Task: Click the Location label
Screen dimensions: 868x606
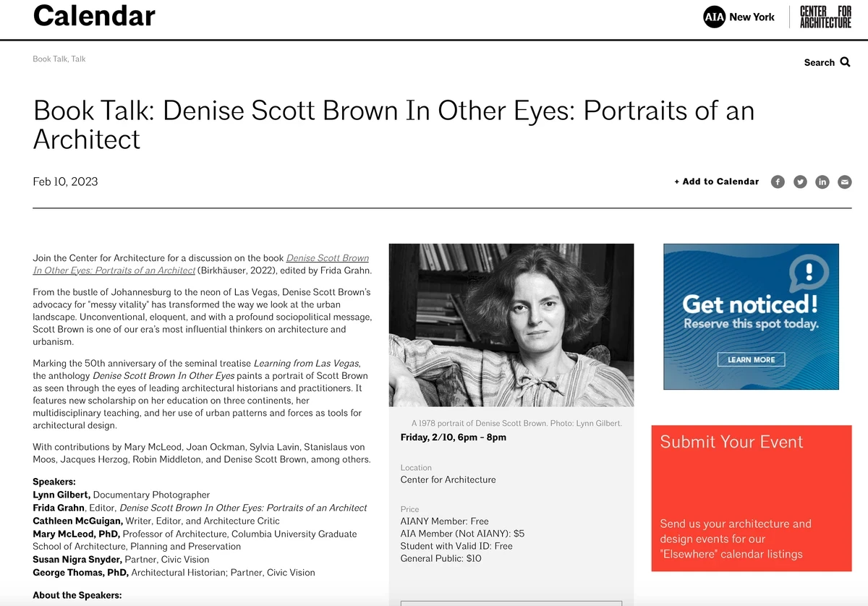Action: point(416,468)
